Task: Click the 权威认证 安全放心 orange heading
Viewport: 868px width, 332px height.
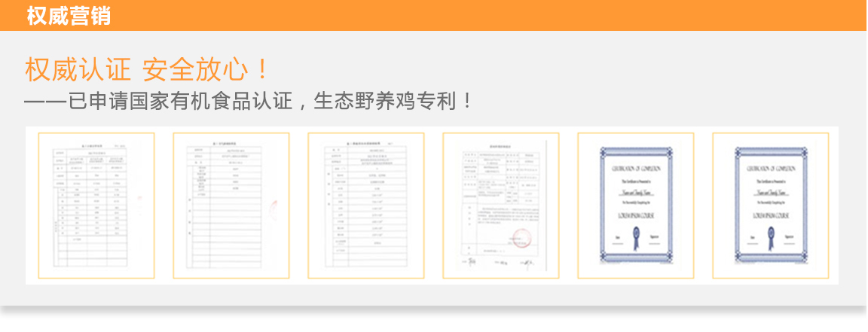Action: pos(147,70)
